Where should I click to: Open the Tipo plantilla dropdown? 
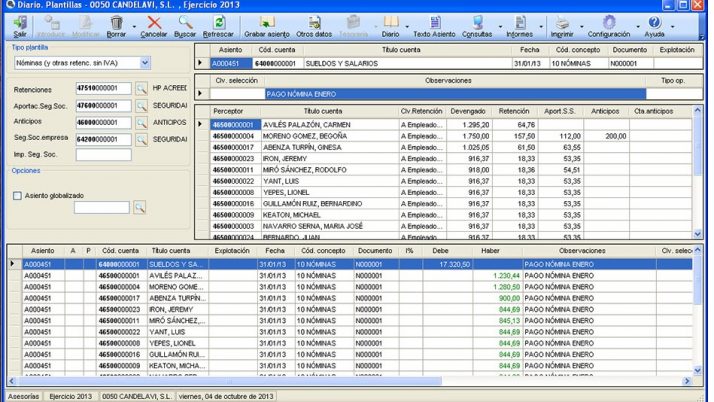[x=145, y=63]
